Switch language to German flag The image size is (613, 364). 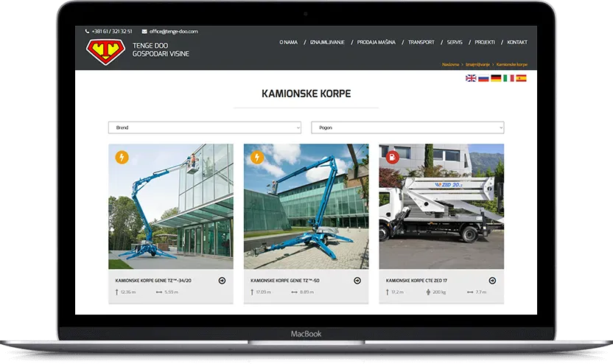coord(496,78)
